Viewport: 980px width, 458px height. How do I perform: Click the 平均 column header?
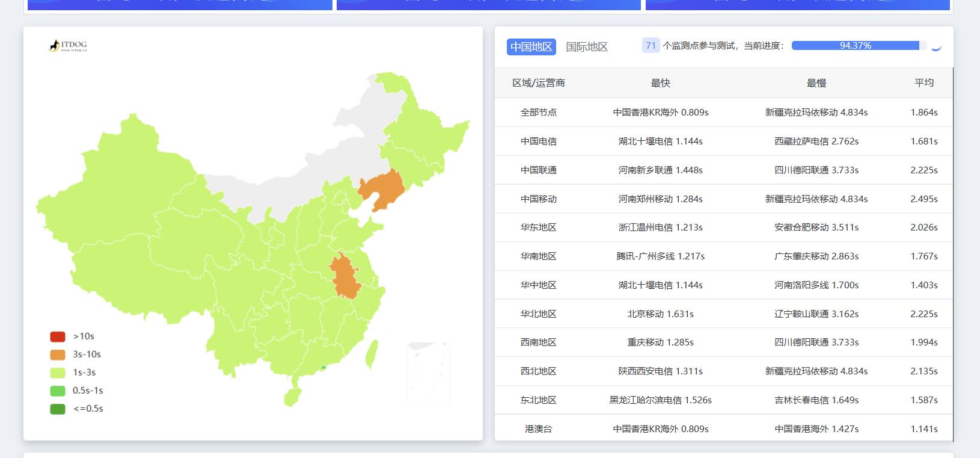pyautogui.click(x=923, y=83)
